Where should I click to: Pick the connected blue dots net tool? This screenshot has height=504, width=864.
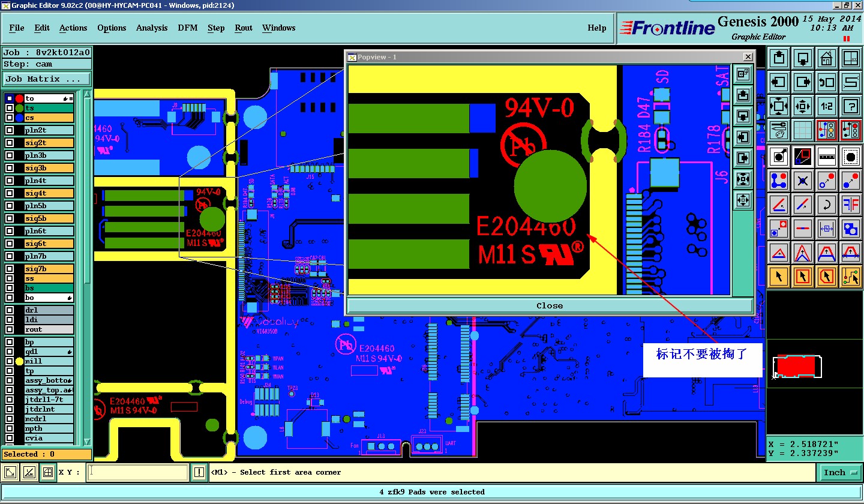[779, 180]
